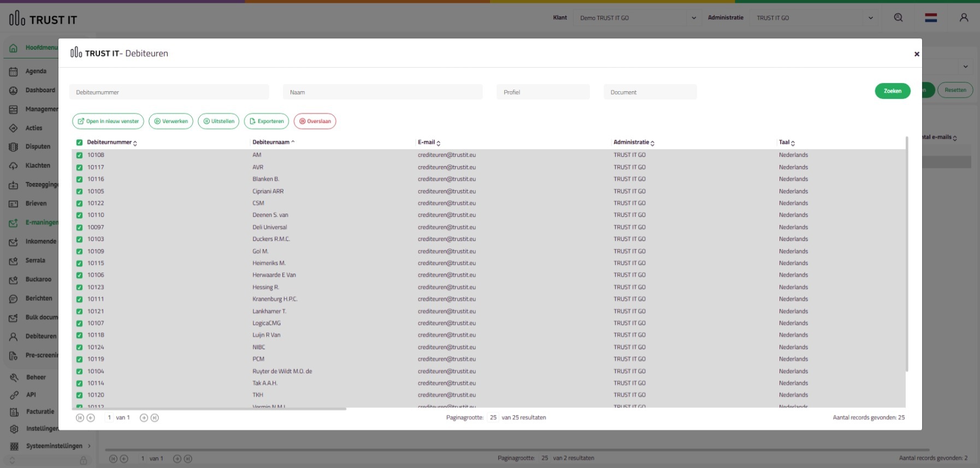Sort by Debiteurnummer column

click(x=112, y=143)
